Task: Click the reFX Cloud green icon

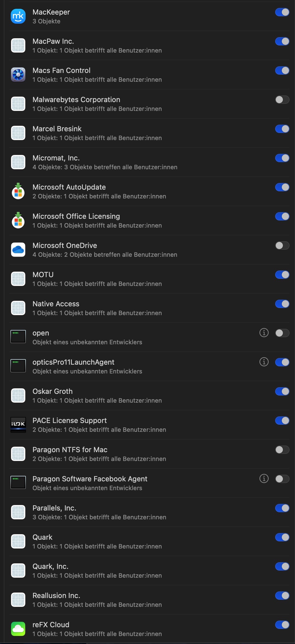Action: (x=18, y=629)
